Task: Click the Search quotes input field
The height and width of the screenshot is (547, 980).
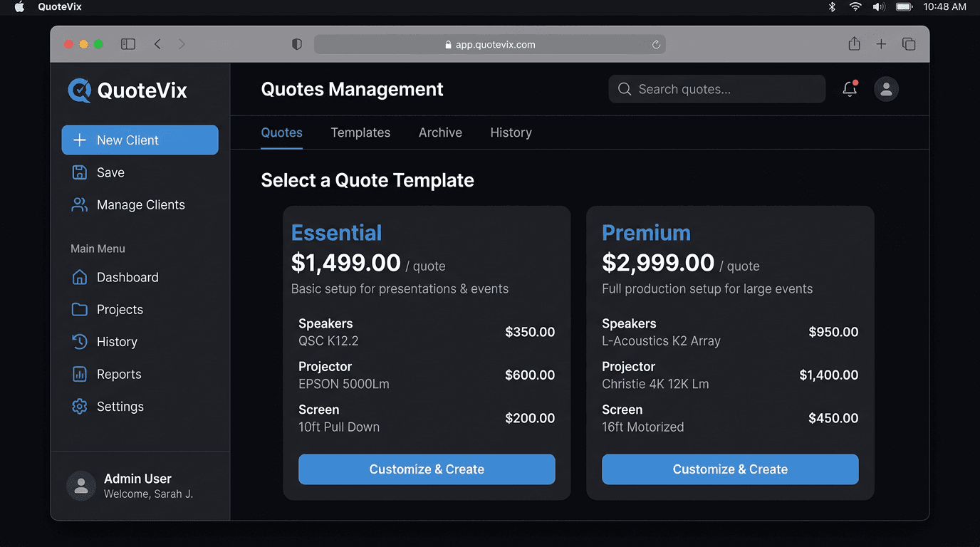Action: pyautogui.click(x=716, y=89)
